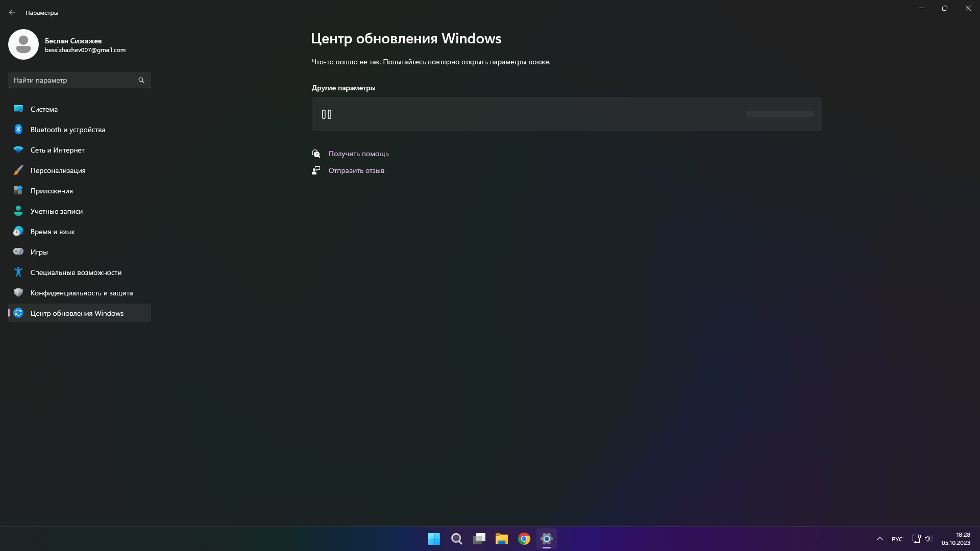980x551 pixels.
Task: Open Учетные записи section
Action: [80, 211]
